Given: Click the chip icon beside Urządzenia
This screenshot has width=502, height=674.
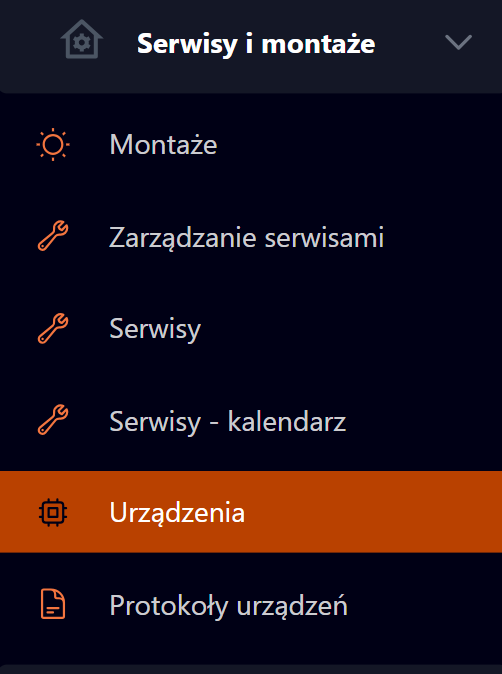Looking at the screenshot, I should [x=53, y=512].
